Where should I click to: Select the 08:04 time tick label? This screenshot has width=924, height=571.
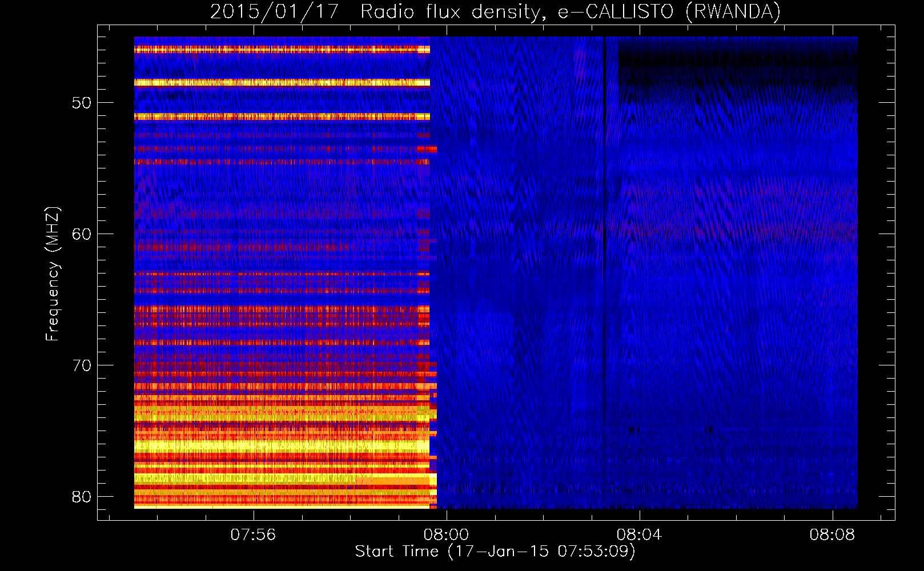[639, 534]
